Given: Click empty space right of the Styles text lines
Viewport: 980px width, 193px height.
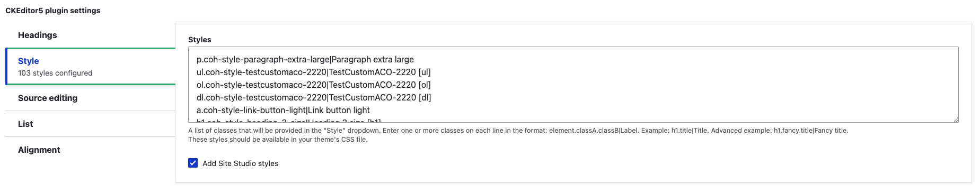Looking at the screenshot, I should pos(689,85).
